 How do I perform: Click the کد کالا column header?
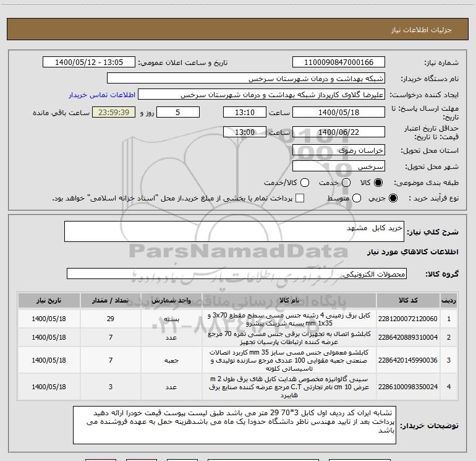408,301
